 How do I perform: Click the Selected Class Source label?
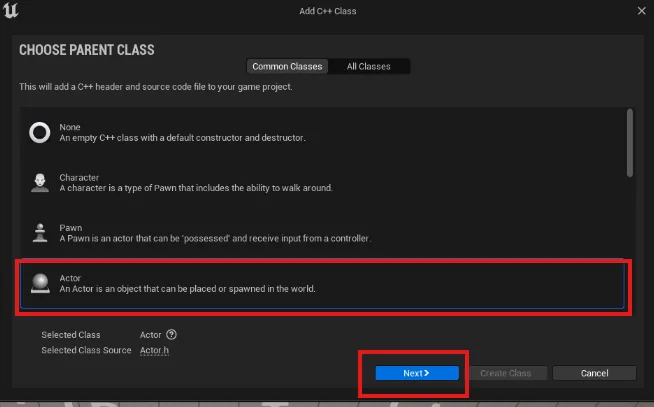(86, 350)
